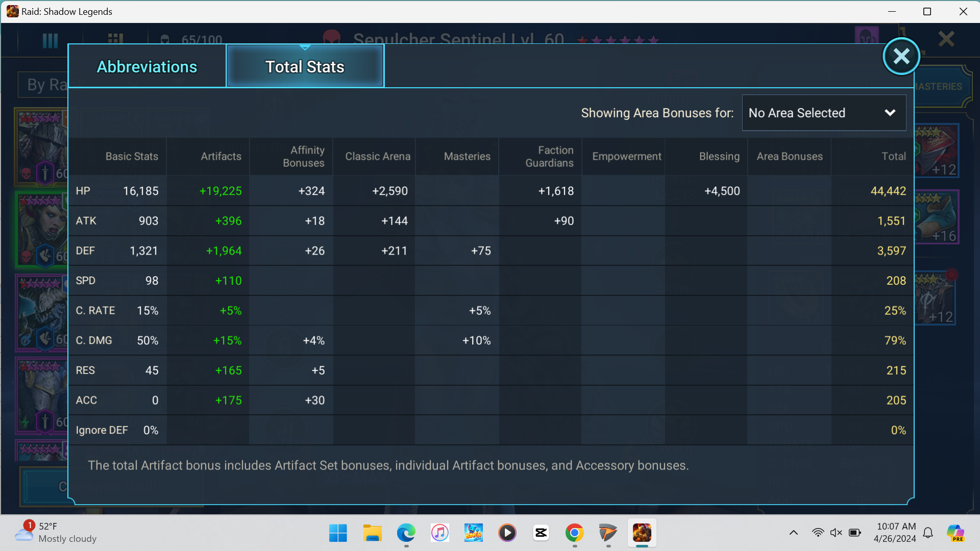The width and height of the screenshot is (980, 551).
Task: Open the Plarium Play icon in taskbar
Action: pyautogui.click(x=608, y=533)
